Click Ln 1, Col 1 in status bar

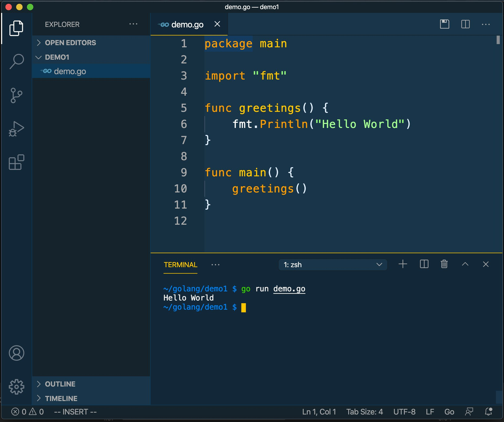[x=319, y=412]
